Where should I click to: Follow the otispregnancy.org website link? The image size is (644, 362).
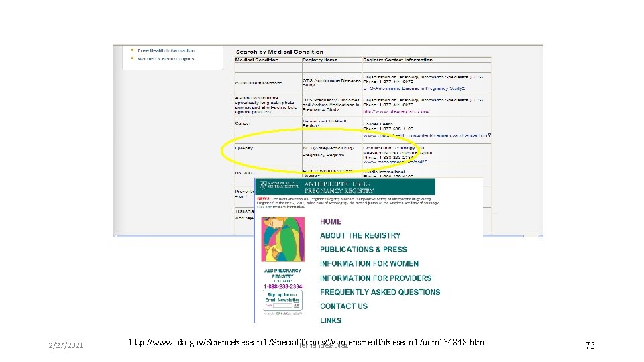point(396,111)
